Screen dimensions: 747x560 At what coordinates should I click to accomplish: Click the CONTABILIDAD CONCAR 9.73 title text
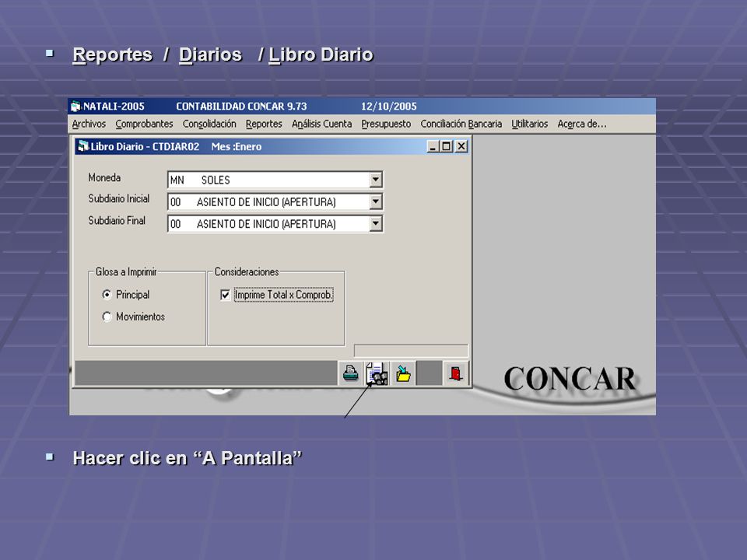click(241, 107)
